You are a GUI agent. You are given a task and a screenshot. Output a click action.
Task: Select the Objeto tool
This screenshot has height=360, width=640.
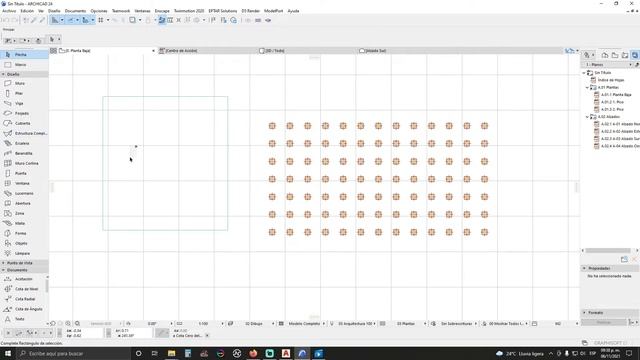pyautogui.click(x=24, y=243)
